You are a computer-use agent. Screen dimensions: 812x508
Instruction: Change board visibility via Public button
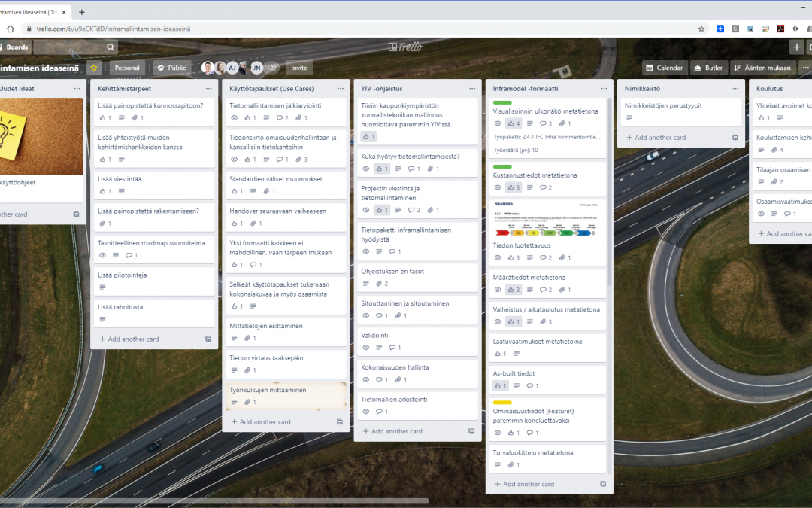171,68
